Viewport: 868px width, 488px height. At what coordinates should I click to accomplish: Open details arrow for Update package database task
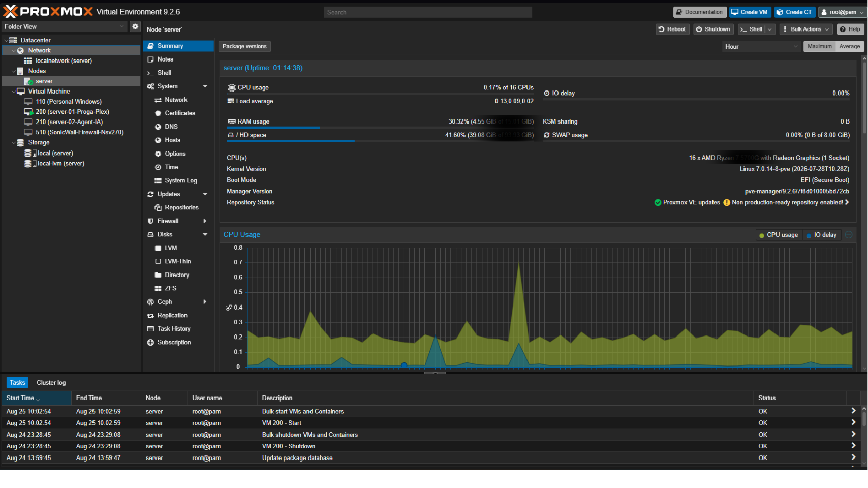(853, 457)
